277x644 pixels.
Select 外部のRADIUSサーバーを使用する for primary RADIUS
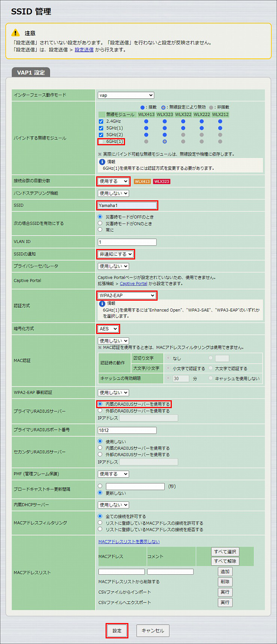tap(100, 411)
